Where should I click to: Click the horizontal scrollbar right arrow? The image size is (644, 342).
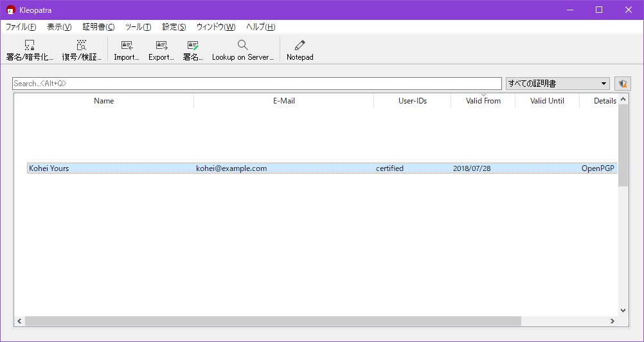coord(613,321)
